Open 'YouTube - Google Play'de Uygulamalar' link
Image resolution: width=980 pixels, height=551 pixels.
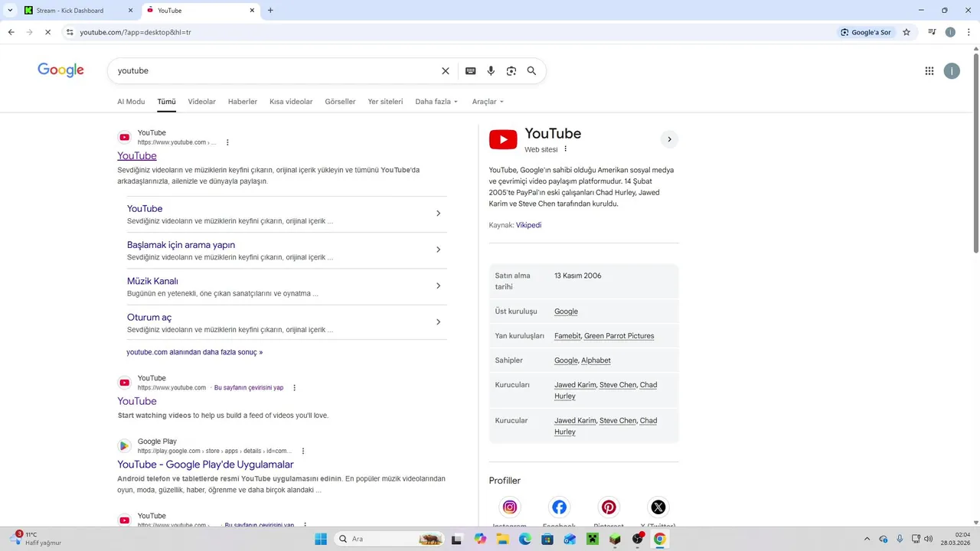coord(205,465)
